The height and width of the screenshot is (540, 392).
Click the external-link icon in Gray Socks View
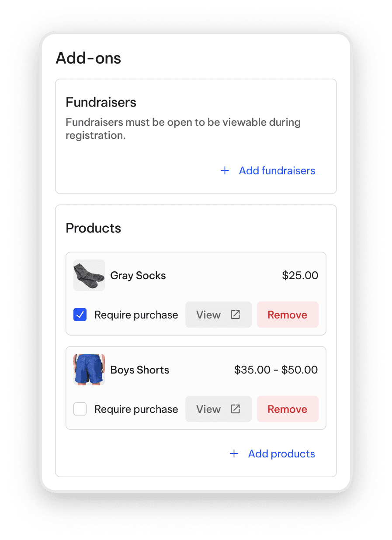(x=236, y=315)
